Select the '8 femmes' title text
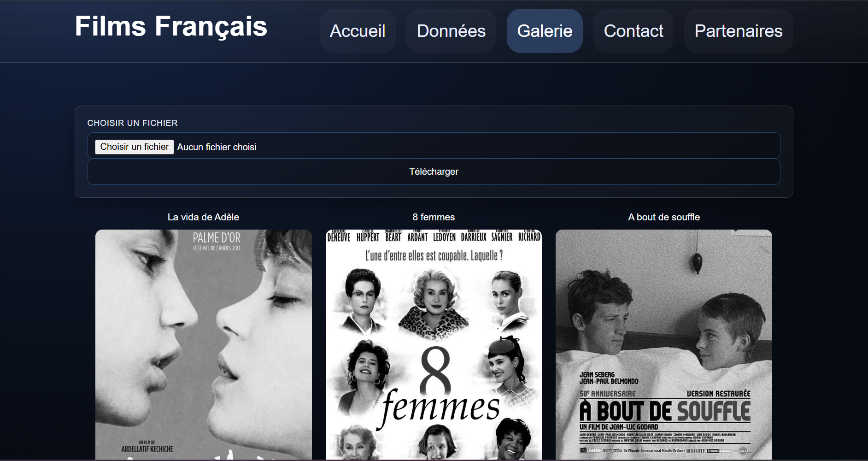This screenshot has width=868, height=461. click(434, 217)
